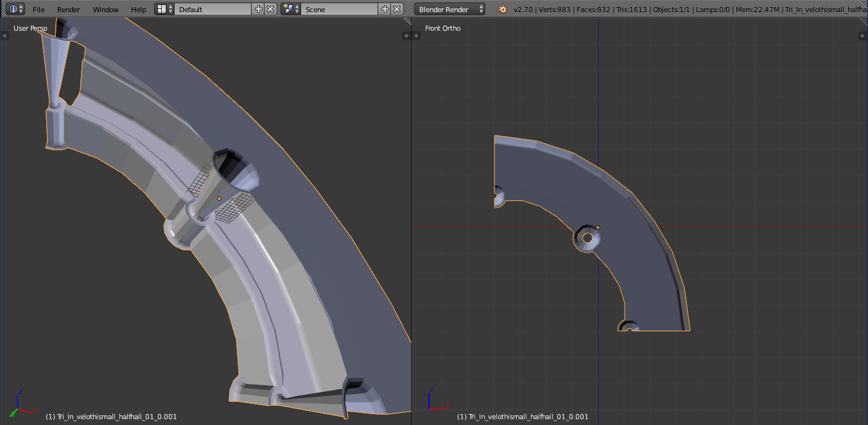Click the object origin dot in User Persp view
The image size is (868, 425).
[x=219, y=199]
